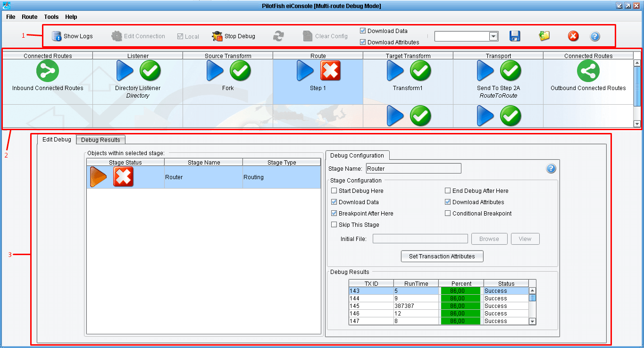Click Router row orange play arrow
This screenshot has height=348, width=644.
tap(99, 177)
